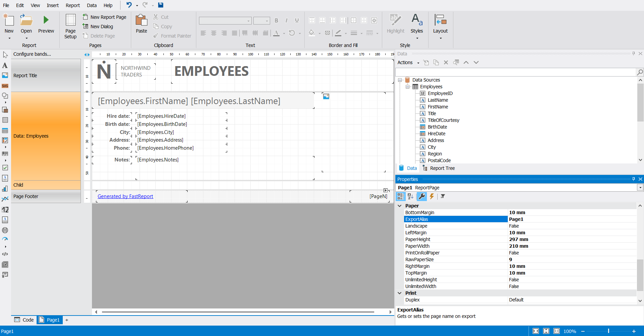The width and height of the screenshot is (644, 336).
Task: Select the SVG object tool
Action: pyautogui.click(x=5, y=86)
